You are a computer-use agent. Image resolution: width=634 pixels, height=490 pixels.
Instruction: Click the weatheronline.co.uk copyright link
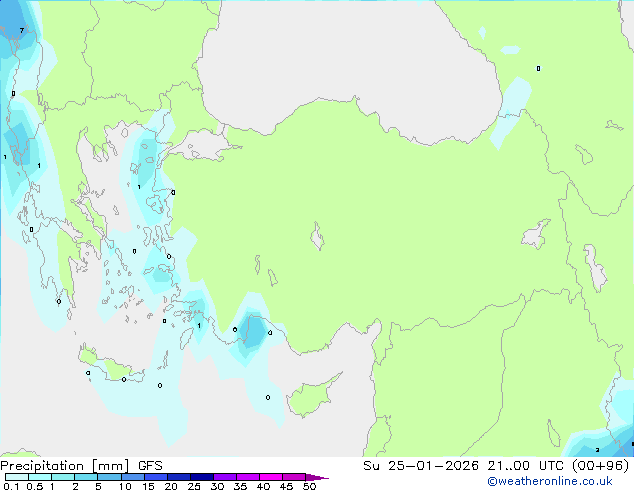pyautogui.click(x=550, y=481)
